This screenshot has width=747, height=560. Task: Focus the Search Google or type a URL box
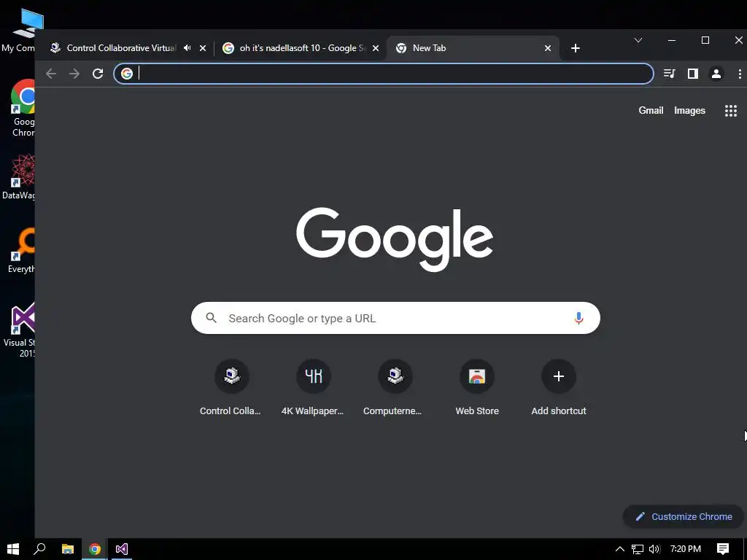tap(395, 318)
